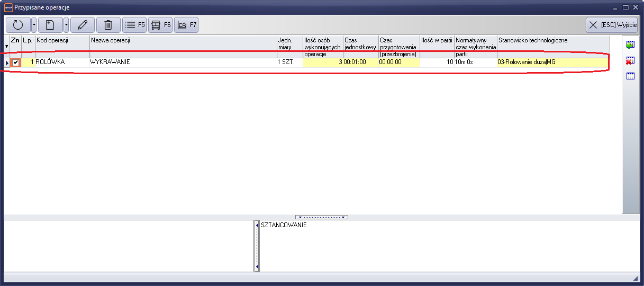
Task: Open the F7 chart button
Action: pyautogui.click(x=186, y=25)
